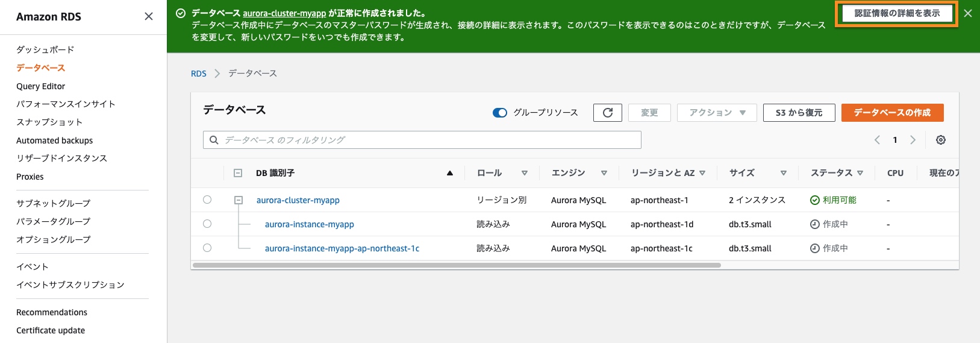980x343 pixels.
Task: Collapse the aurora-cluster-myapp tree row
Action: 239,200
